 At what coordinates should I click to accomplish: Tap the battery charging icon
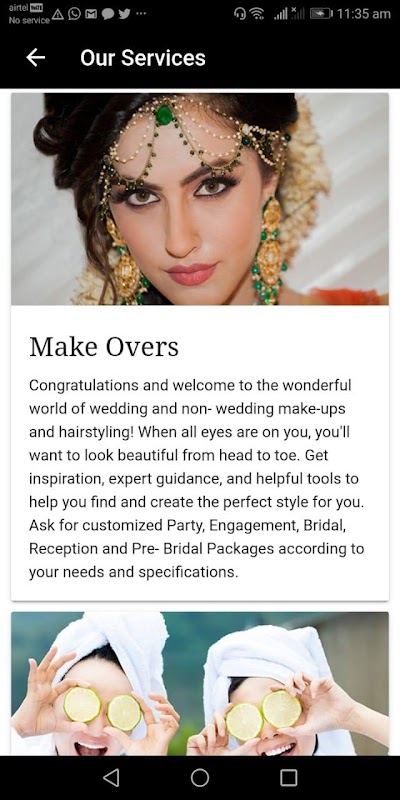(x=321, y=14)
